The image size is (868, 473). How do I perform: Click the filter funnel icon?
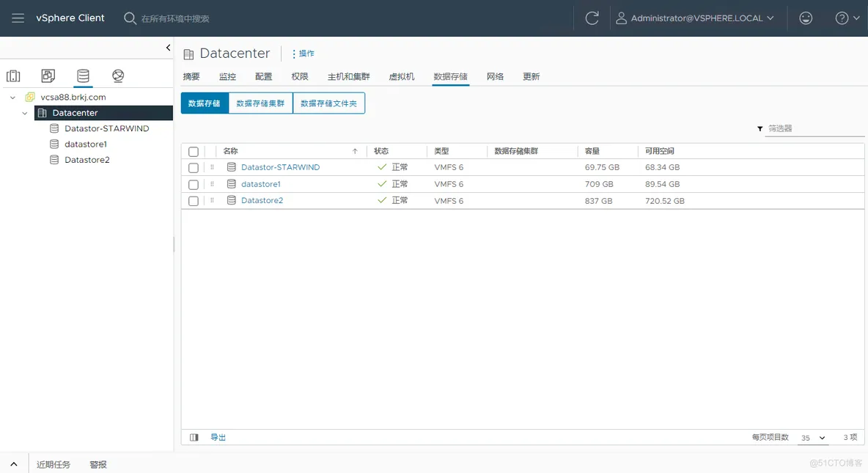[760, 128]
